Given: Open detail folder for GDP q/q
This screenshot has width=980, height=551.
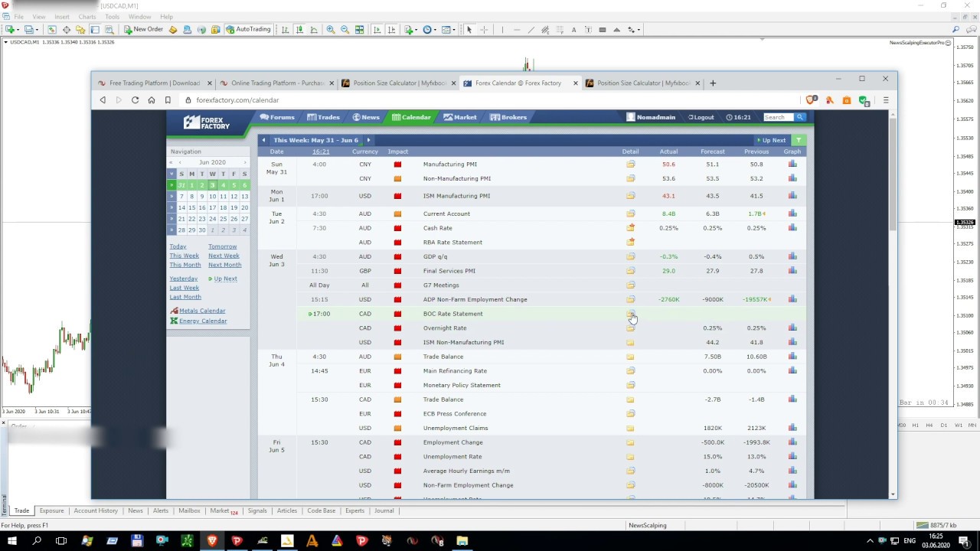Looking at the screenshot, I should click(x=630, y=256).
